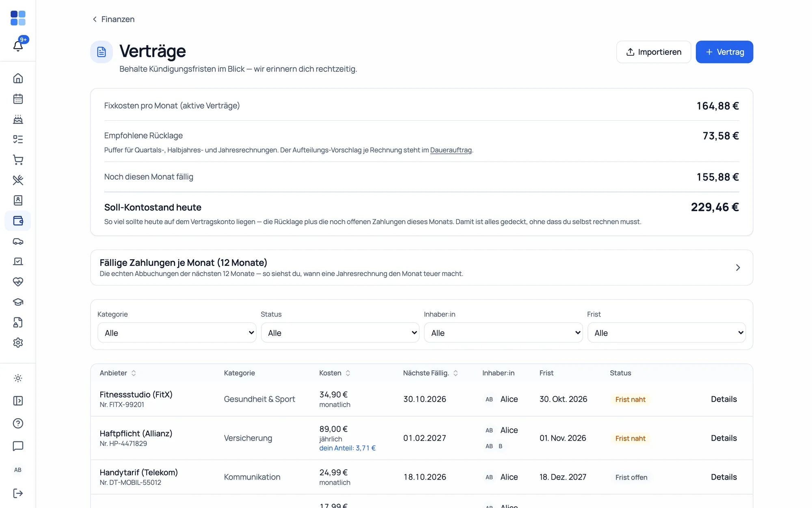Toggle the light/dark theme sun icon
812x508 pixels.
18,378
